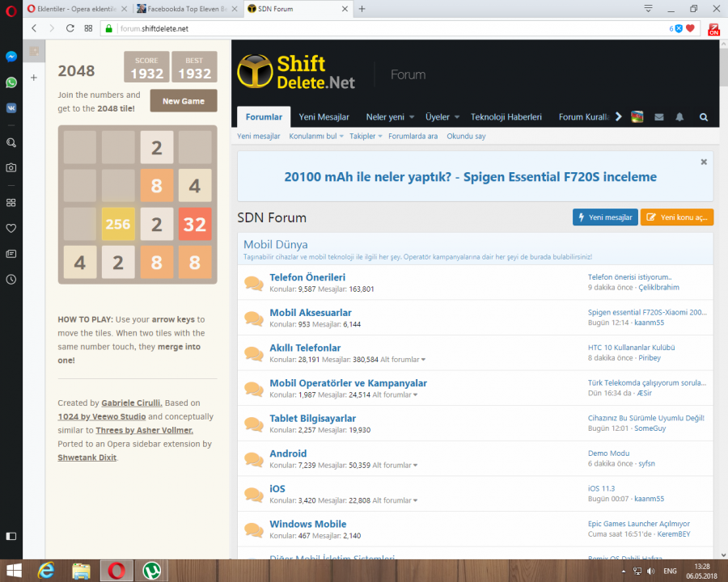Open volume control in system tray

coord(651,571)
